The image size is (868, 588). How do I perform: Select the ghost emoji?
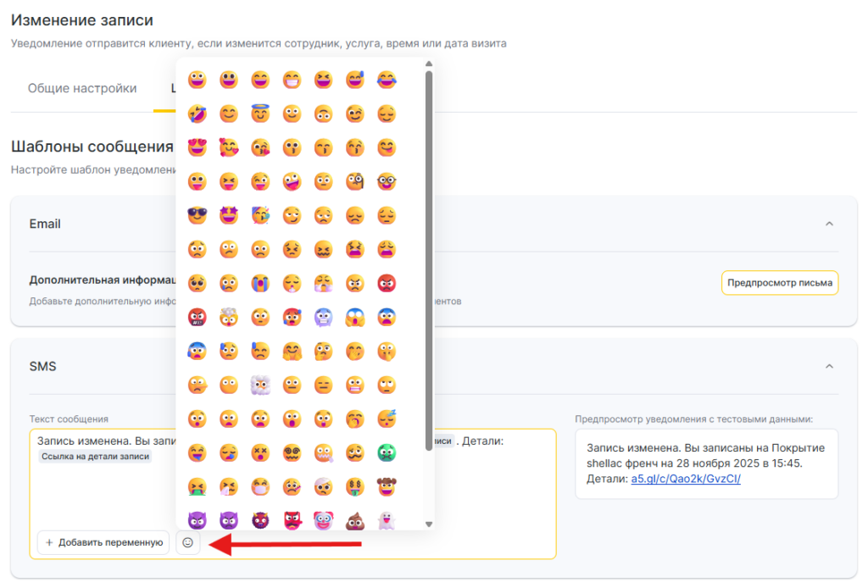click(x=387, y=519)
